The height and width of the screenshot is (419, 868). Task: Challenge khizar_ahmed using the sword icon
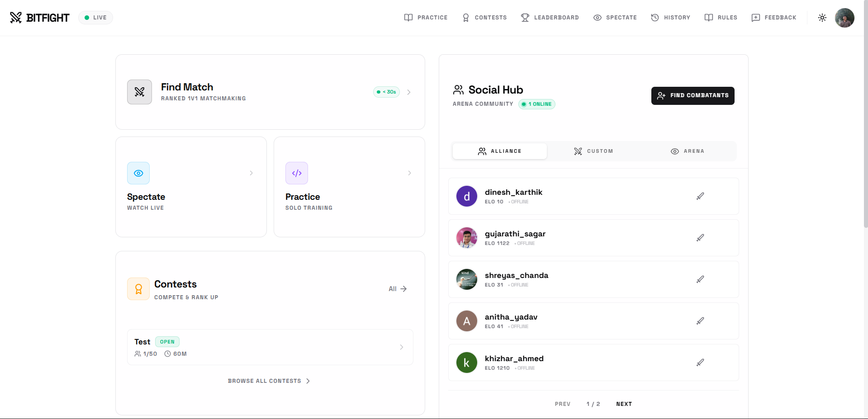700,363
